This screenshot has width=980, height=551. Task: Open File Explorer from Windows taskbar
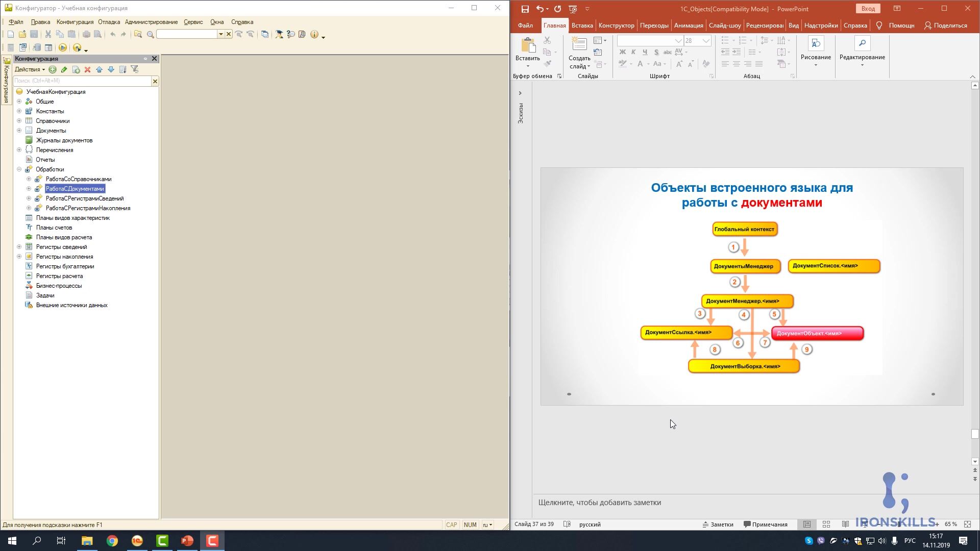point(87,541)
